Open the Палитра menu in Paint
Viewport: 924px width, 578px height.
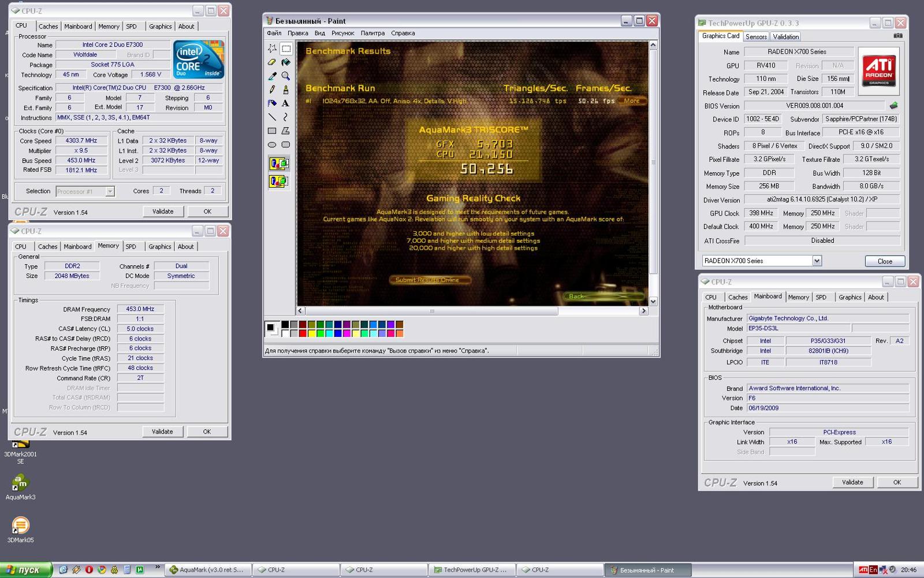click(x=372, y=33)
